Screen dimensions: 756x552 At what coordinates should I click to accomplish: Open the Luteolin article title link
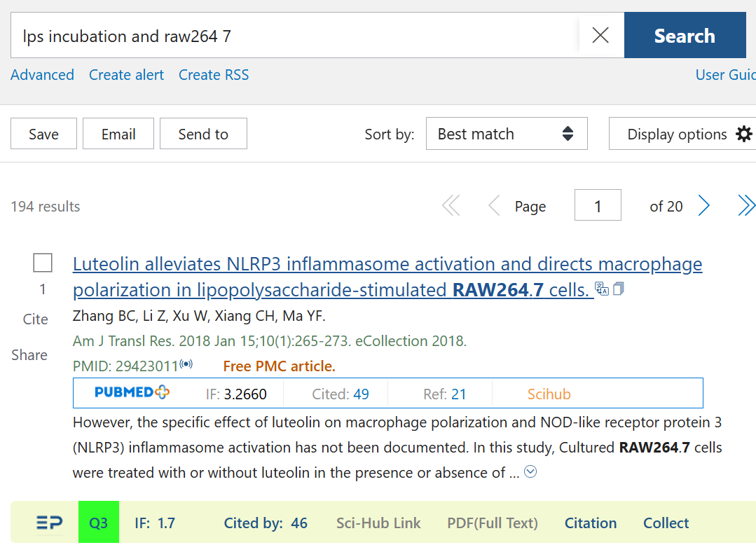pos(387,264)
